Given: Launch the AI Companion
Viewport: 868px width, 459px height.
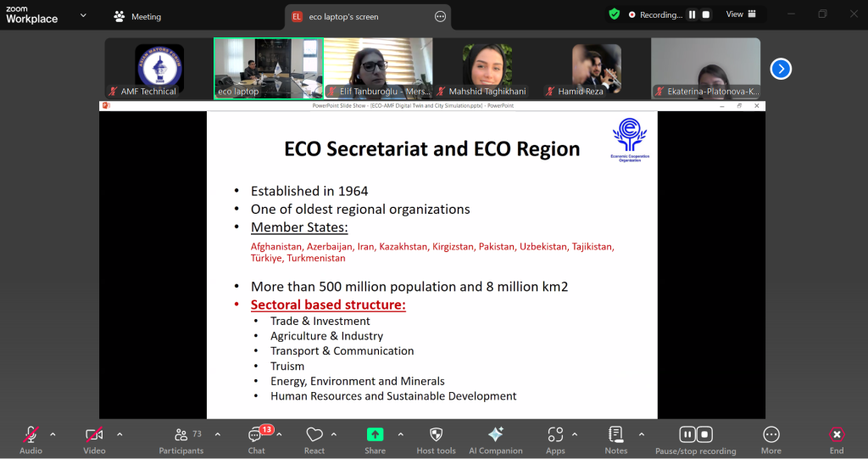Looking at the screenshot, I should (x=496, y=438).
